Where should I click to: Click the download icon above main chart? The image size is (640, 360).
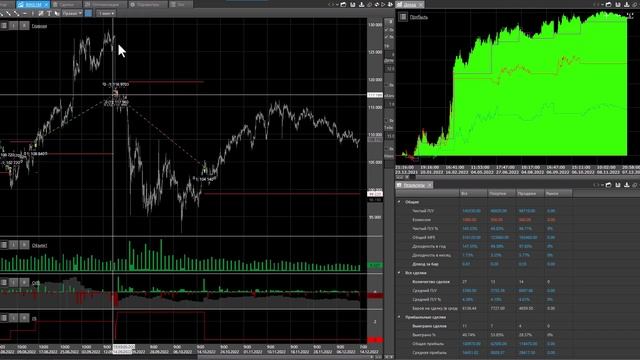tap(362, 4)
